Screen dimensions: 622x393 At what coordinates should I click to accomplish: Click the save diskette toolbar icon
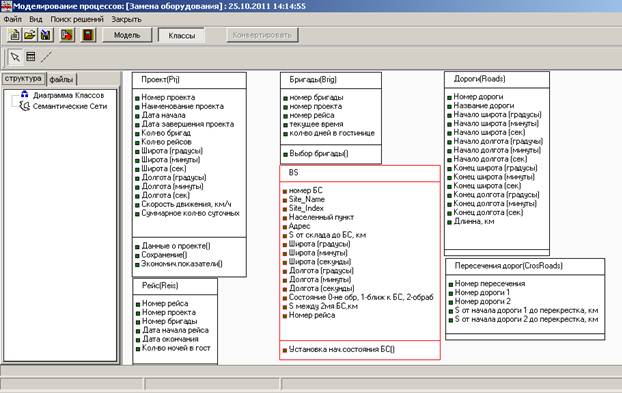click(x=45, y=35)
